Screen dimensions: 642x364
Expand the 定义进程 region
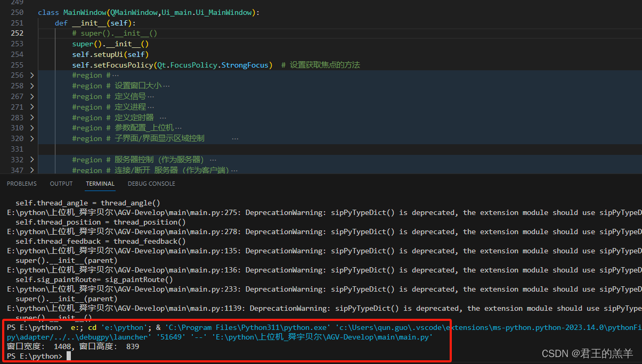(31, 107)
